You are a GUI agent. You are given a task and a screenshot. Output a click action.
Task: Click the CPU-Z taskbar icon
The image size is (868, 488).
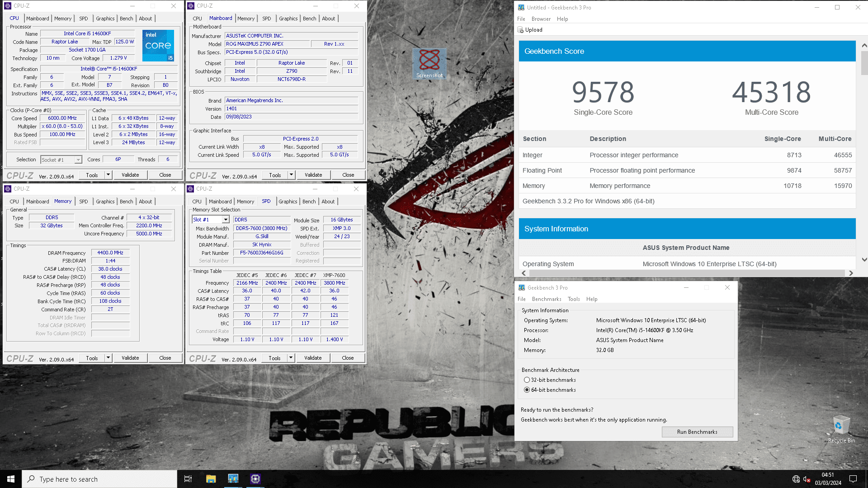pos(255,479)
